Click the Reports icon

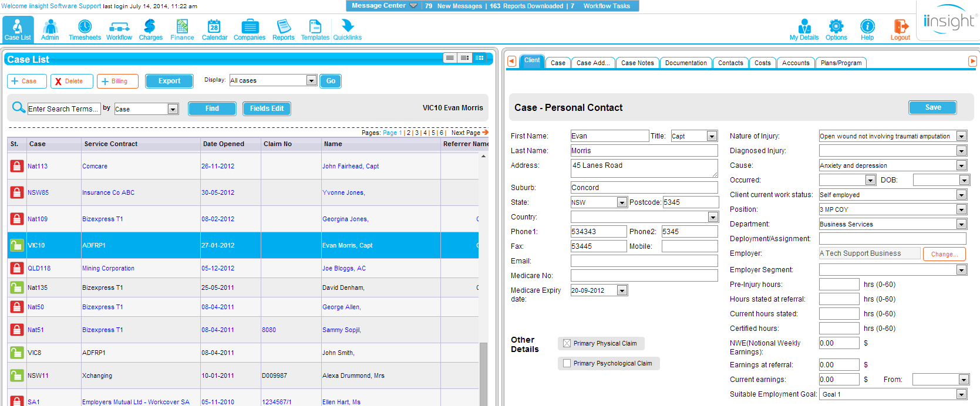[x=283, y=27]
